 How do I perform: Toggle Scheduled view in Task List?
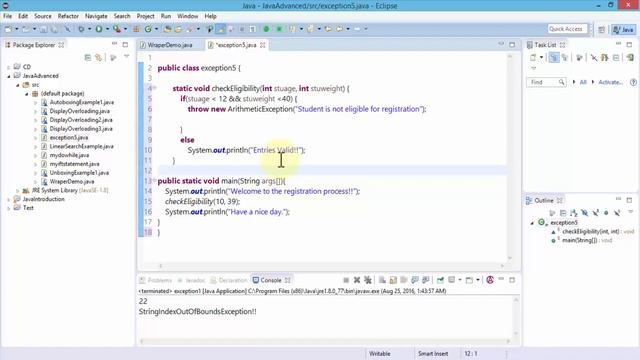click(565, 58)
